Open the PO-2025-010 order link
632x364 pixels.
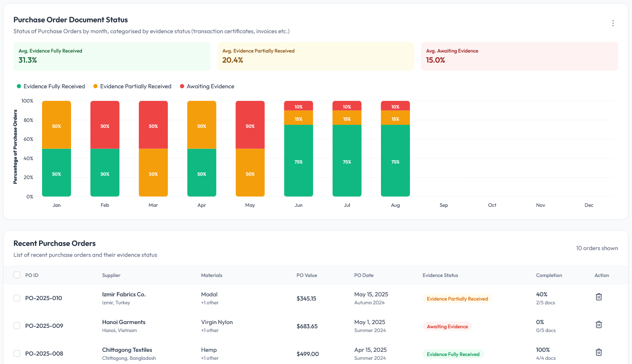click(x=44, y=298)
